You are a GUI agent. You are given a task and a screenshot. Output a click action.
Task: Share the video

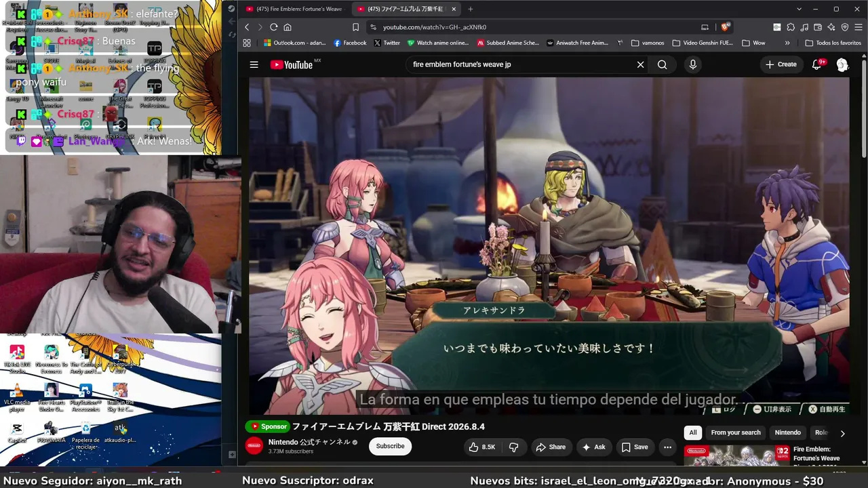pos(551,447)
